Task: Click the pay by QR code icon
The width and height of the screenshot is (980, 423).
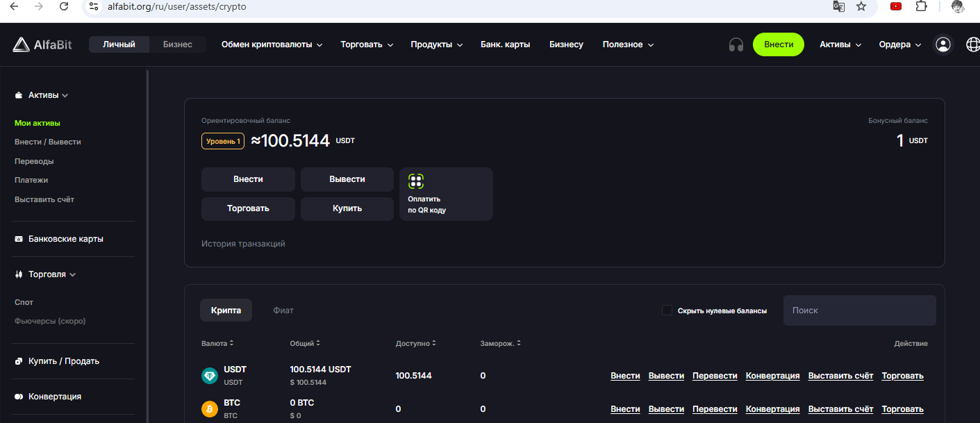Action: [416, 181]
